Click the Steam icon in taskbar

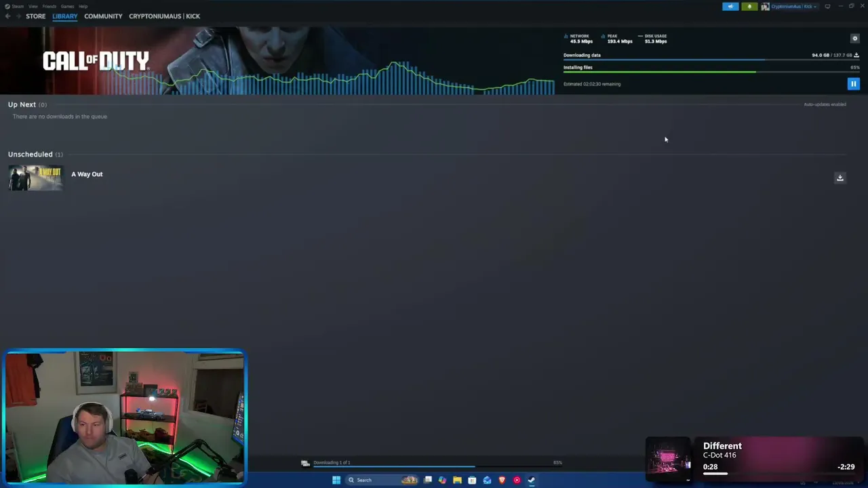click(532, 480)
